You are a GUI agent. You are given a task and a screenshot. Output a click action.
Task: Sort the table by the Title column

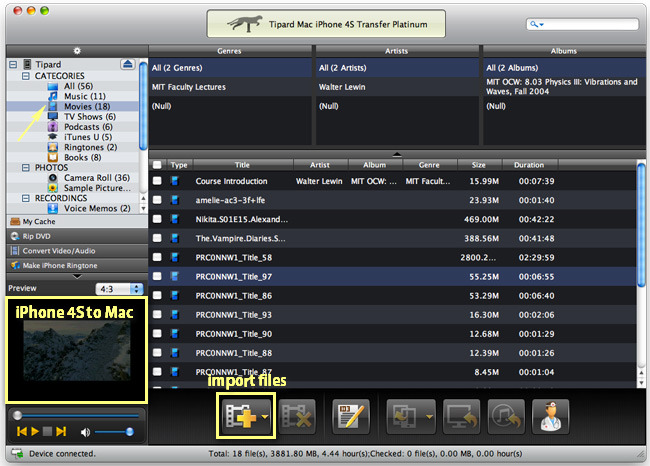[243, 165]
